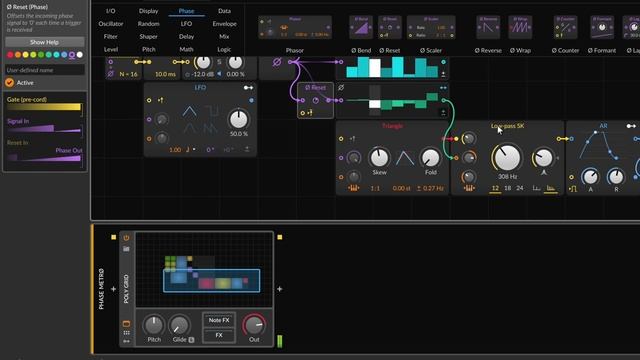The width and height of the screenshot is (640, 360).
Task: Switch to the I/O module category
Action: (111, 11)
